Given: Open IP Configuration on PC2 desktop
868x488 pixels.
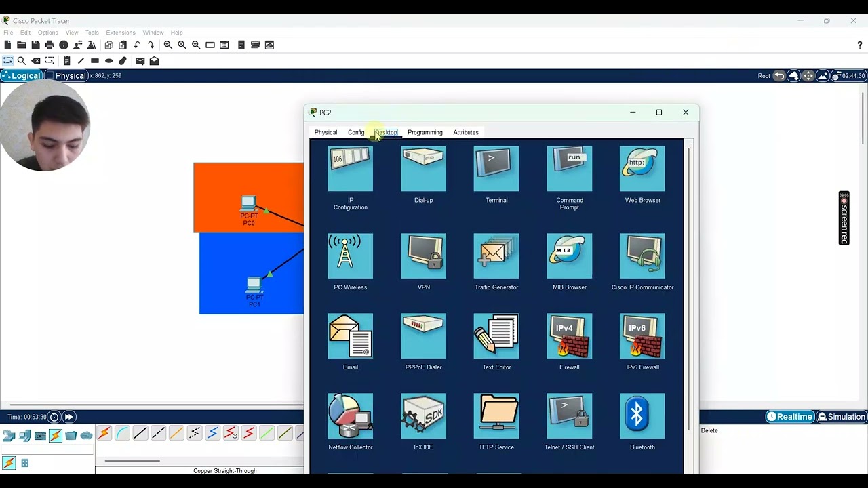Looking at the screenshot, I should (x=350, y=169).
